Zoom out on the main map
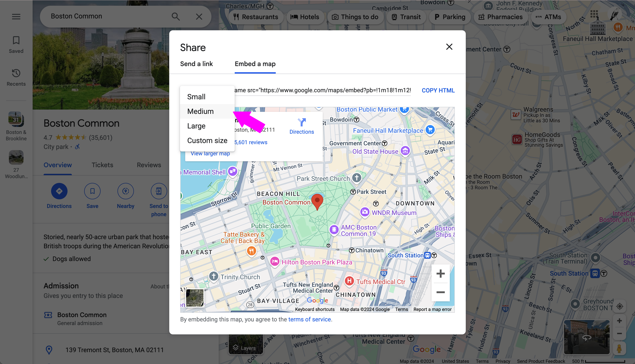The width and height of the screenshot is (635, 364). 619,333
